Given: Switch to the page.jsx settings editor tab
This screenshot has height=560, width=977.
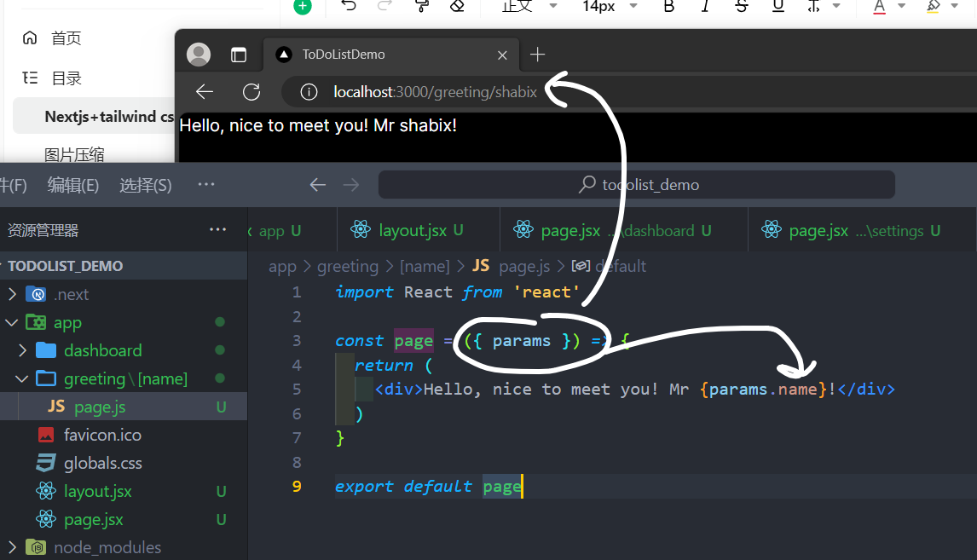Looking at the screenshot, I should click(863, 230).
